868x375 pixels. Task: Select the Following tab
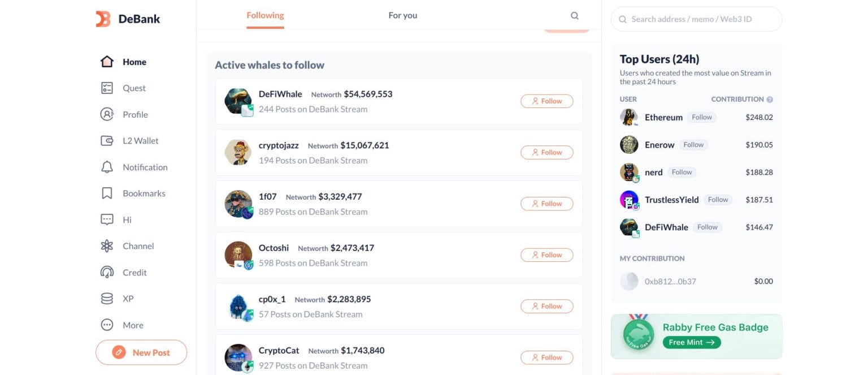tap(265, 15)
